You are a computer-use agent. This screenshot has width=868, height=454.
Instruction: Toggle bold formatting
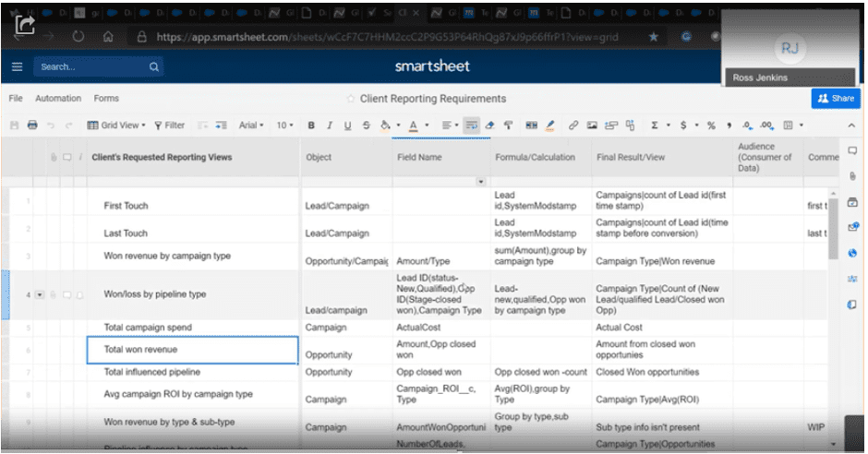click(311, 125)
